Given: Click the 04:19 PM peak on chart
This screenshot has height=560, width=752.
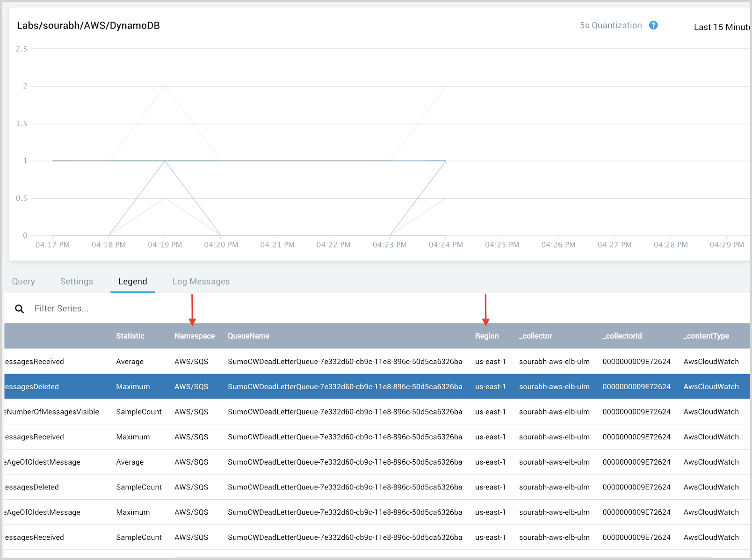Looking at the screenshot, I should coord(165,161).
